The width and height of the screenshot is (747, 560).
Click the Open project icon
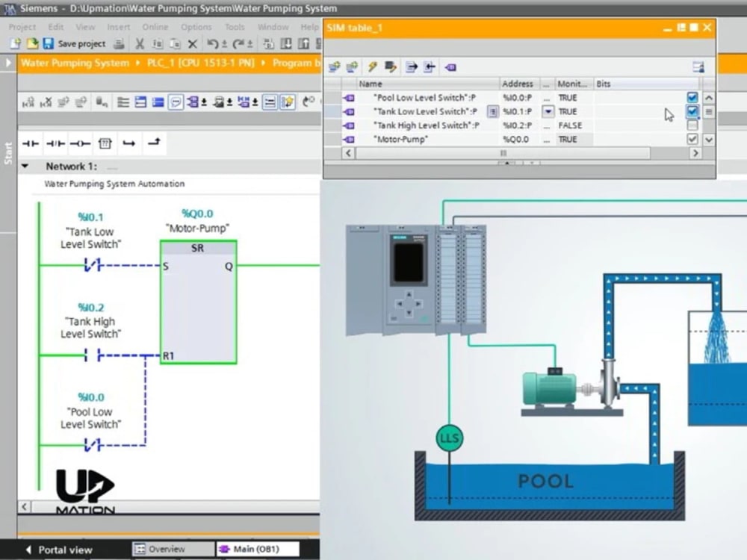click(32, 44)
